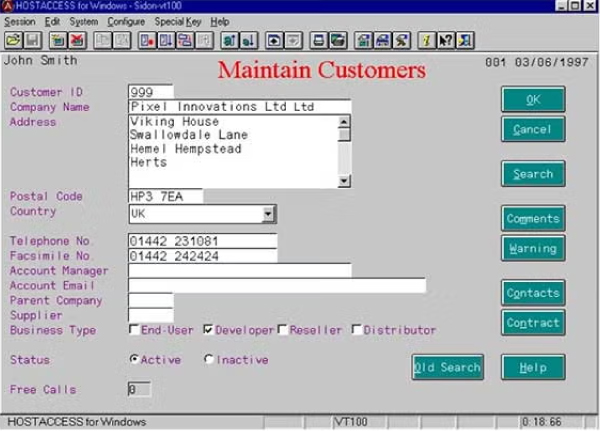Open the Special Key menu
Screen dimensions: 600x431
tap(178, 22)
